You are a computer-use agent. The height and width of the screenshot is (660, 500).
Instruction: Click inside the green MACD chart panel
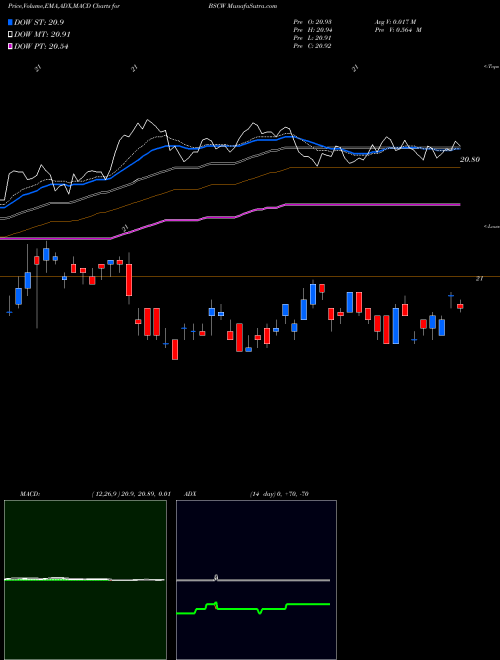tap(85, 580)
